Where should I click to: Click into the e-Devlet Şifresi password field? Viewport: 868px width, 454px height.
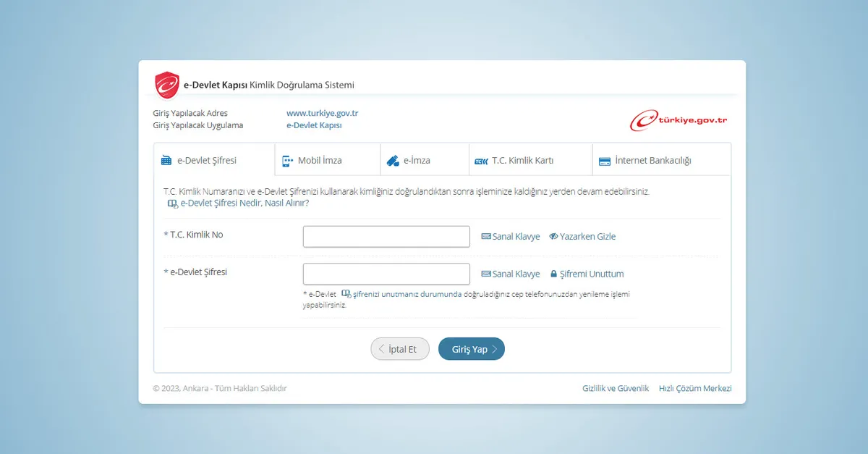tap(386, 274)
